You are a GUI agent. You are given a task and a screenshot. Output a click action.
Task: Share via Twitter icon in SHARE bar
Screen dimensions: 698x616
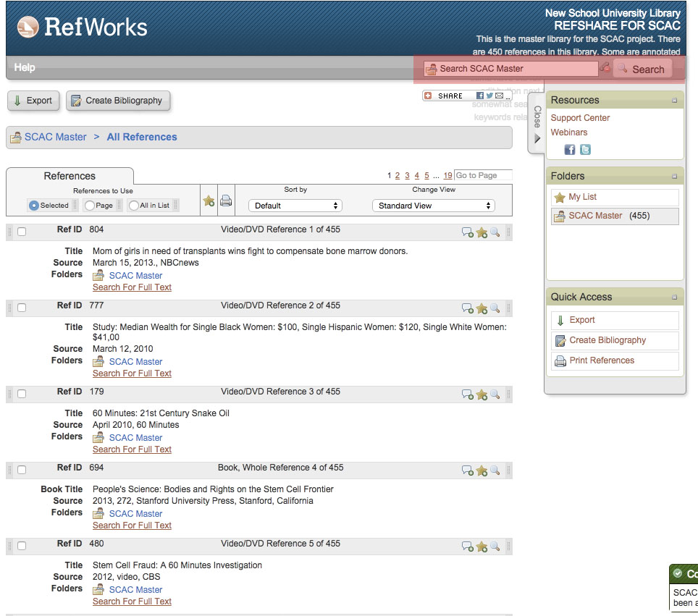pyautogui.click(x=489, y=96)
